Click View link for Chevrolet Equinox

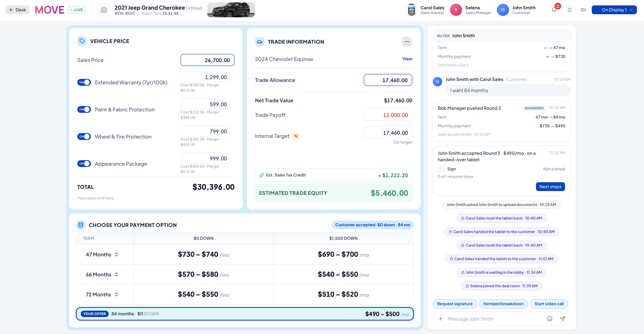(407, 59)
